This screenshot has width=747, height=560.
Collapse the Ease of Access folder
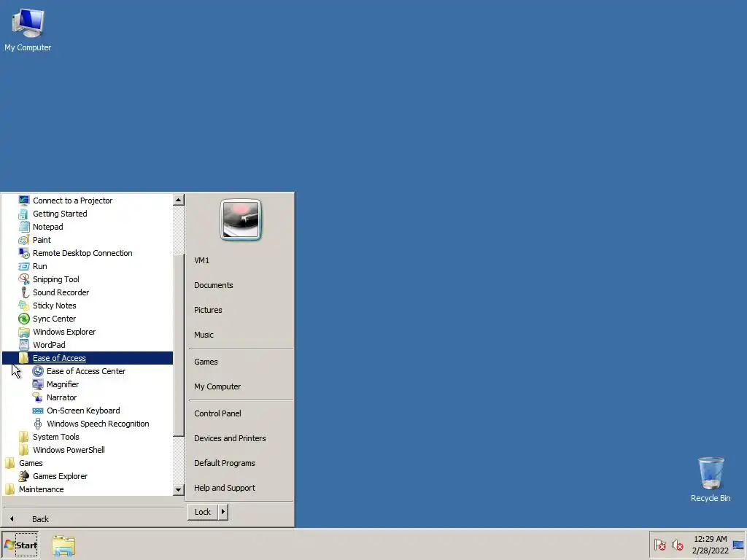(88, 358)
